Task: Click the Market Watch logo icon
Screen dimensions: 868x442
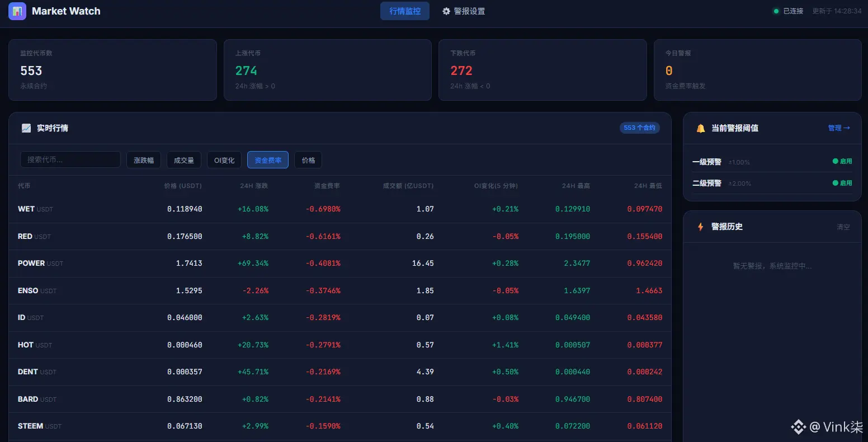Action: pyautogui.click(x=17, y=11)
